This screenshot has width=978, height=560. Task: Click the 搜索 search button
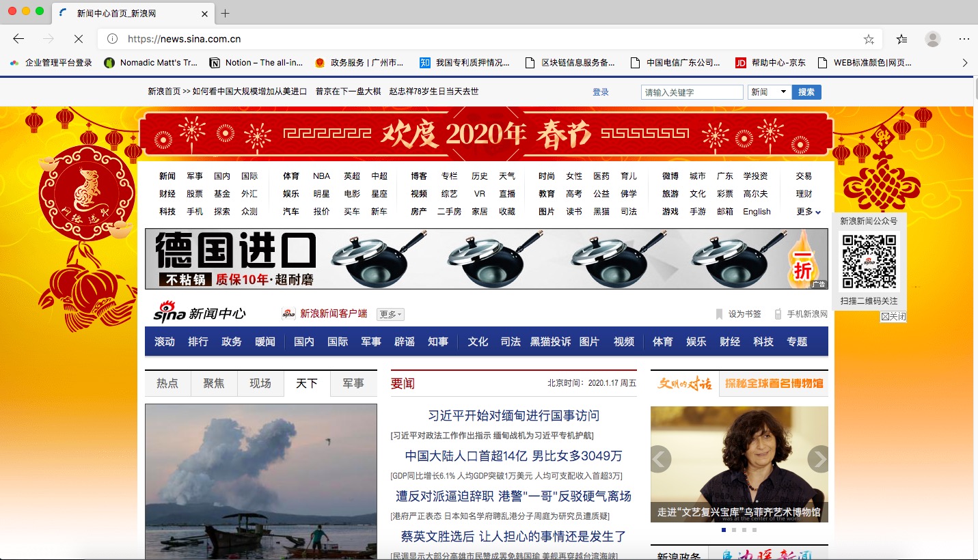click(x=806, y=92)
